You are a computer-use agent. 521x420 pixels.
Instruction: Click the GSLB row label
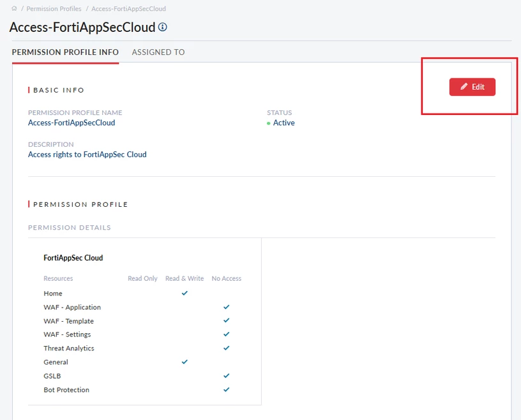(52, 376)
